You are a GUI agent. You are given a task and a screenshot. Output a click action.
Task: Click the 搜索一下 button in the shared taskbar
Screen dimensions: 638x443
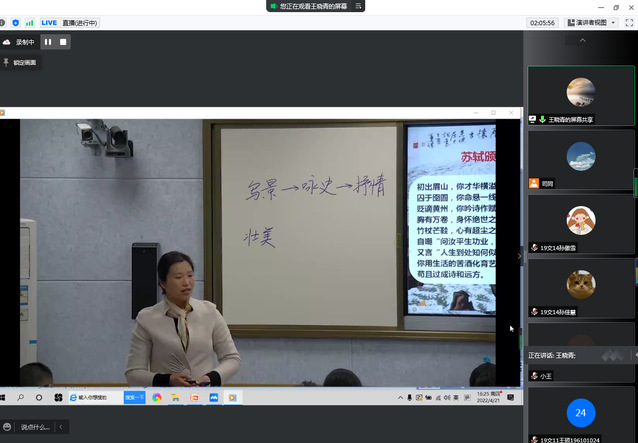[x=135, y=397]
